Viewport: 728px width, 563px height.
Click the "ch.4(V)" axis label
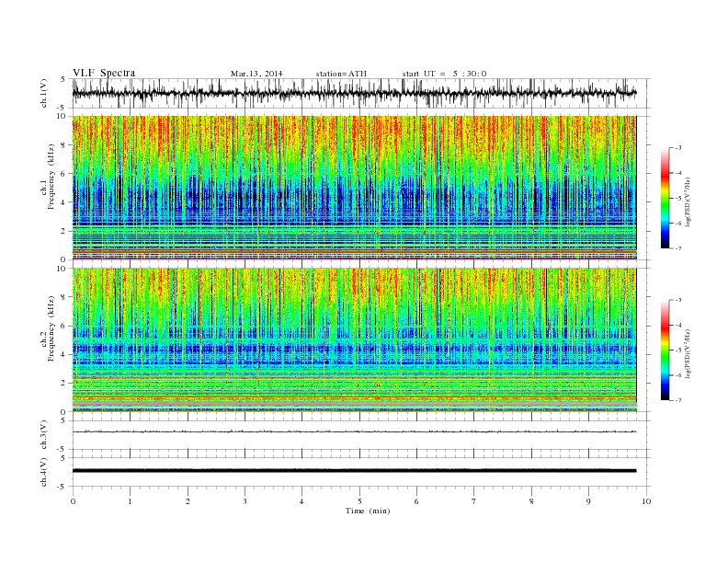click(x=44, y=472)
